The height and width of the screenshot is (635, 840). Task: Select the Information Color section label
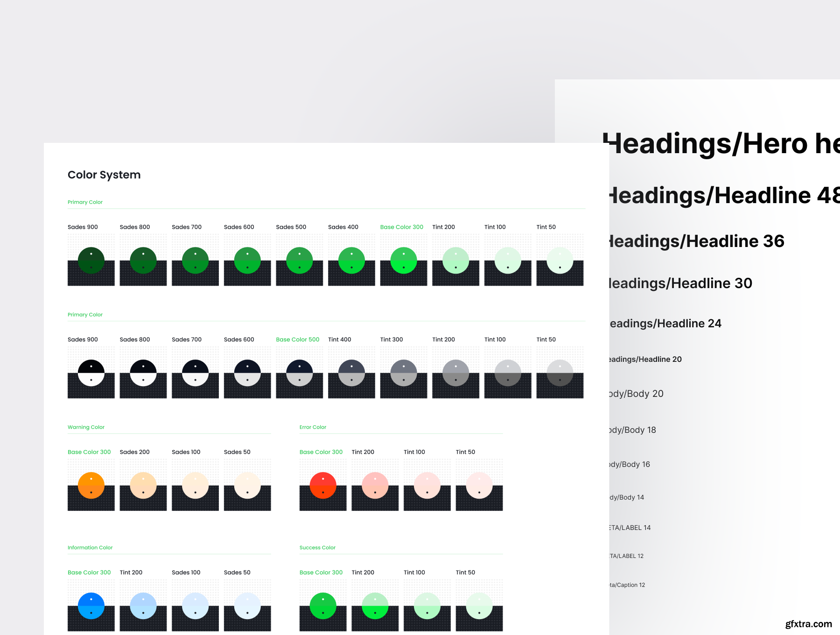90,548
